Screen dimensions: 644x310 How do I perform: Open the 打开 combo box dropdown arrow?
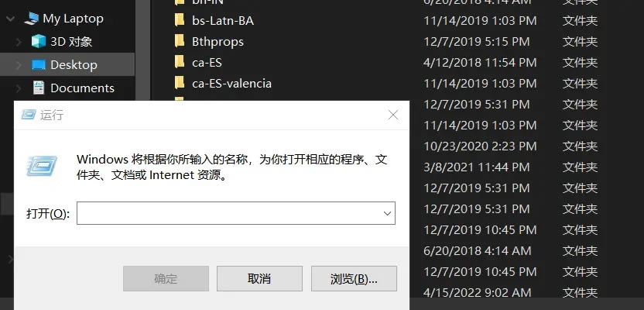(387, 213)
